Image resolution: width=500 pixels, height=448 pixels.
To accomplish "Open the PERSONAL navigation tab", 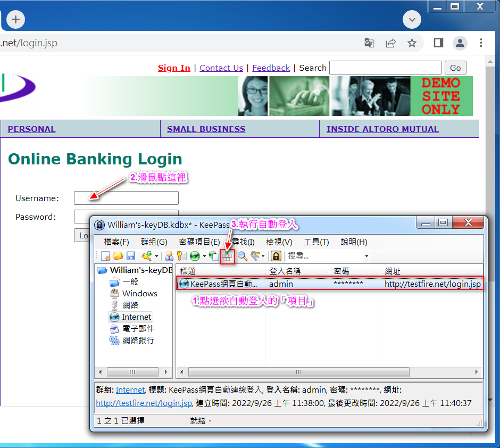I will [31, 129].
